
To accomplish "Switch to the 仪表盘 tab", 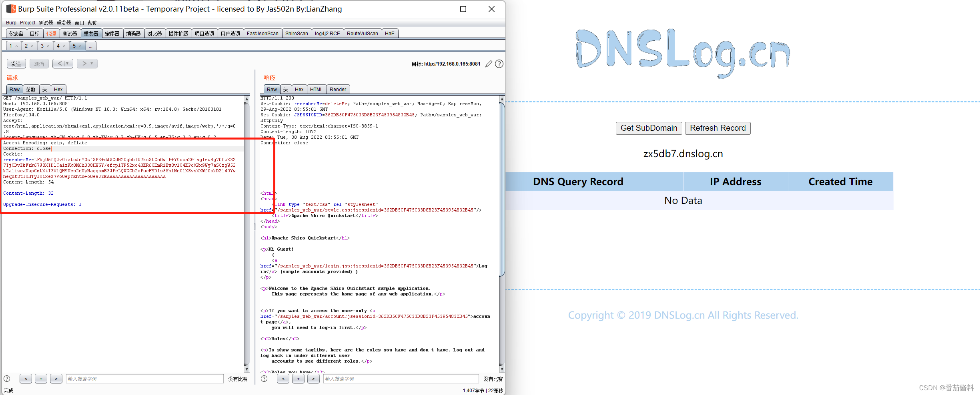I will pyautogui.click(x=16, y=34).
